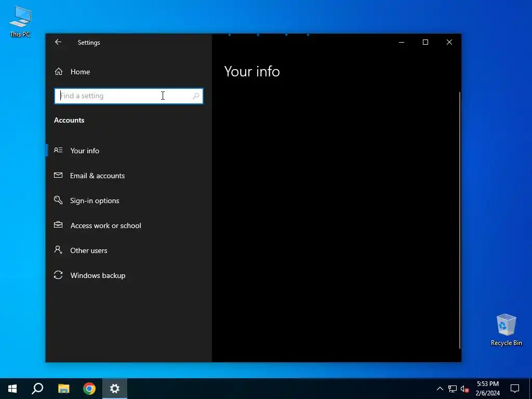Screen dimensions: 532x399
Task: Select the This PC desktop icon
Action: (x=20, y=21)
